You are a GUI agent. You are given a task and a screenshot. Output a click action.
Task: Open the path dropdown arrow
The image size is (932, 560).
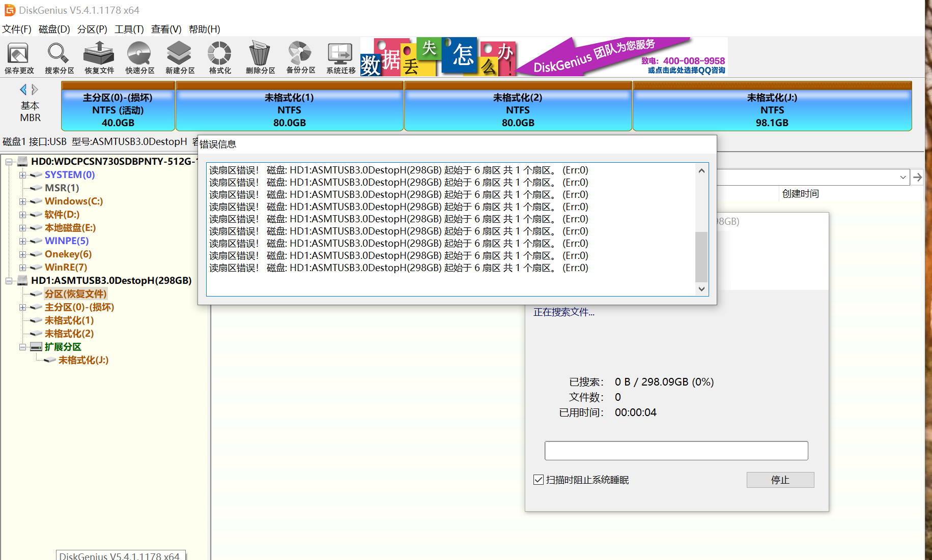pos(902,177)
